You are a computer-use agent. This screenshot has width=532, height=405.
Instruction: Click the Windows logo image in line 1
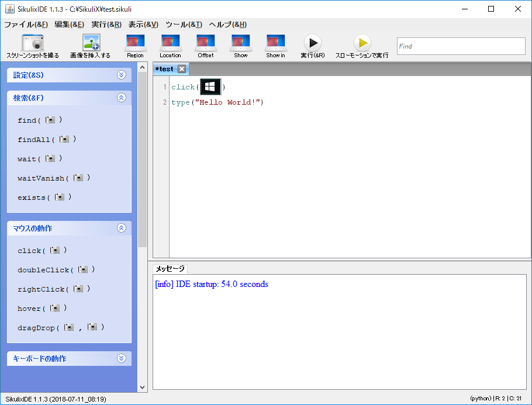click(210, 87)
